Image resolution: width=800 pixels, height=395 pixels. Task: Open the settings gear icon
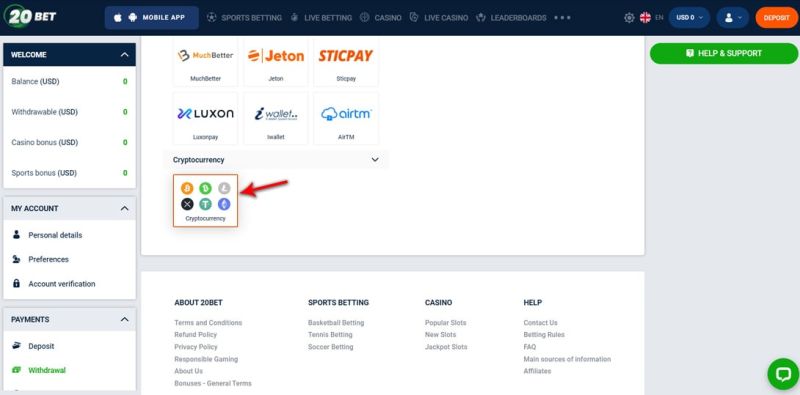629,18
